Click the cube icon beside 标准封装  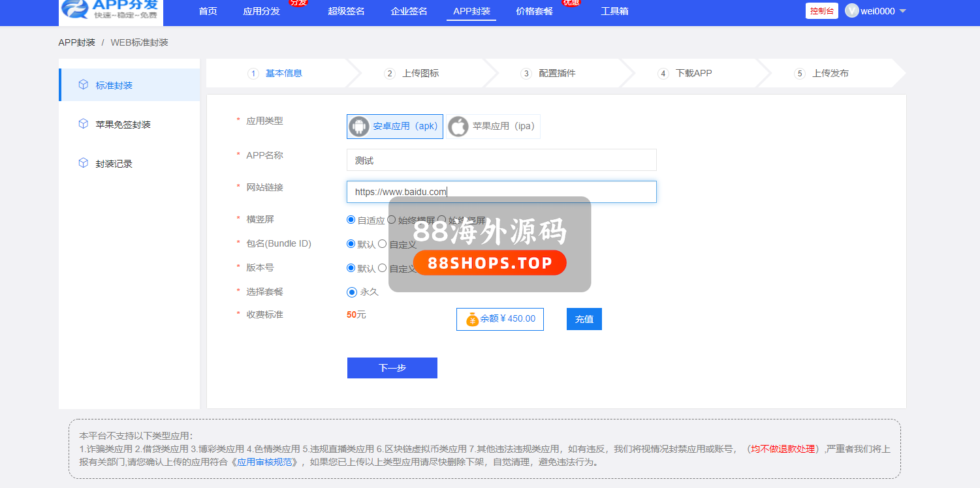[x=83, y=85]
